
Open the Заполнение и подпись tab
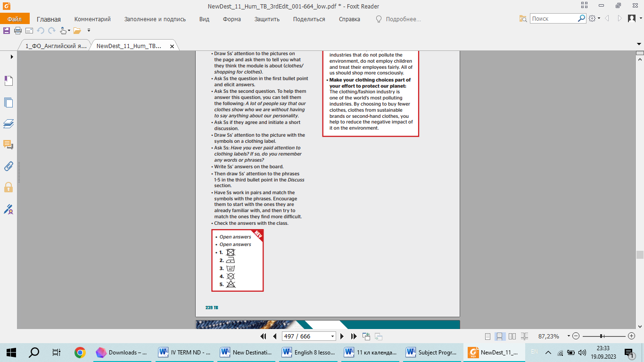[x=155, y=19]
